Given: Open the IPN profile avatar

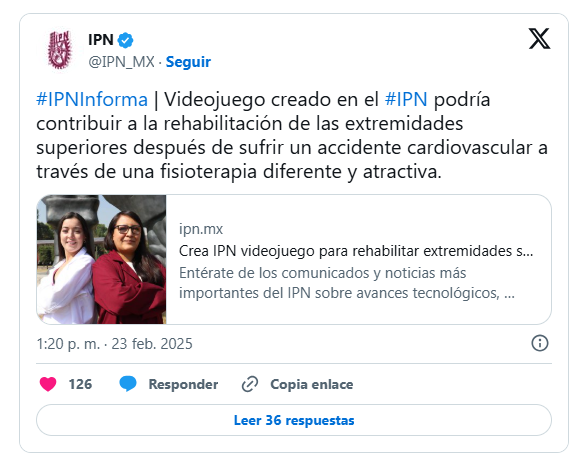Looking at the screenshot, I should tap(59, 50).
